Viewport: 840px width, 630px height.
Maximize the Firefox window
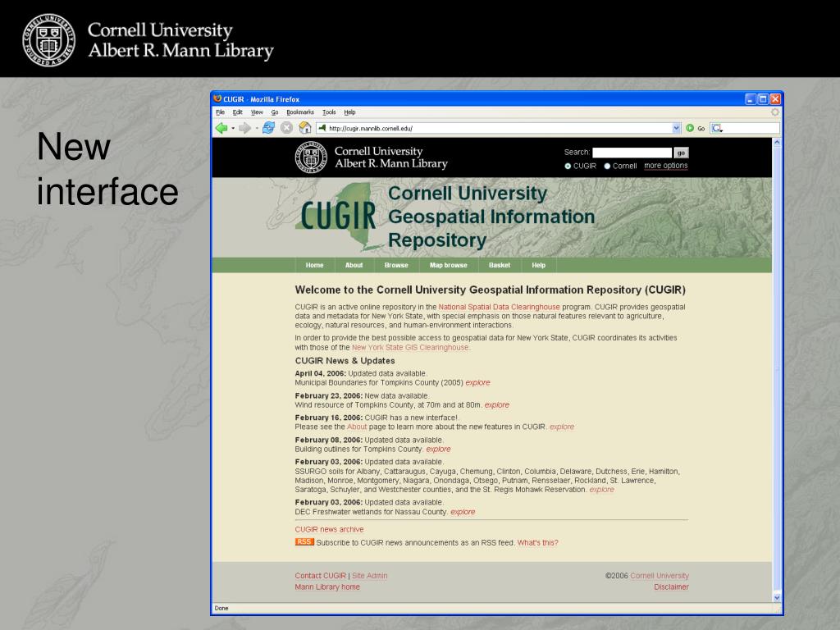point(763,99)
